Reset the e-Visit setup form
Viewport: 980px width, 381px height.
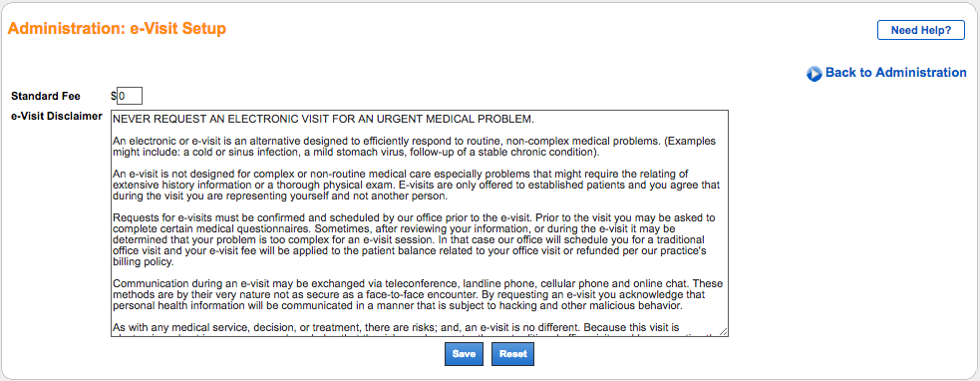(x=513, y=353)
